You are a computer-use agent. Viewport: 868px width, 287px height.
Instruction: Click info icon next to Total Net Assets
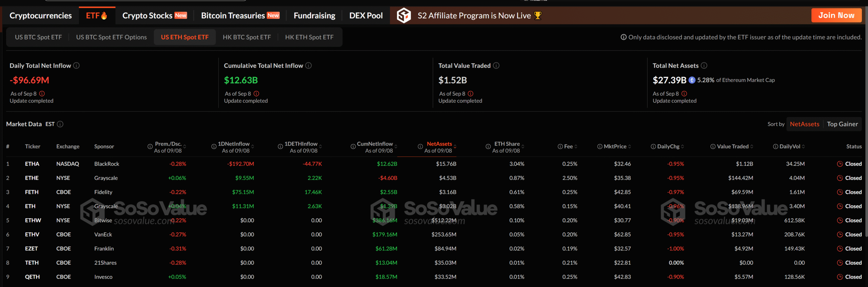(x=704, y=65)
